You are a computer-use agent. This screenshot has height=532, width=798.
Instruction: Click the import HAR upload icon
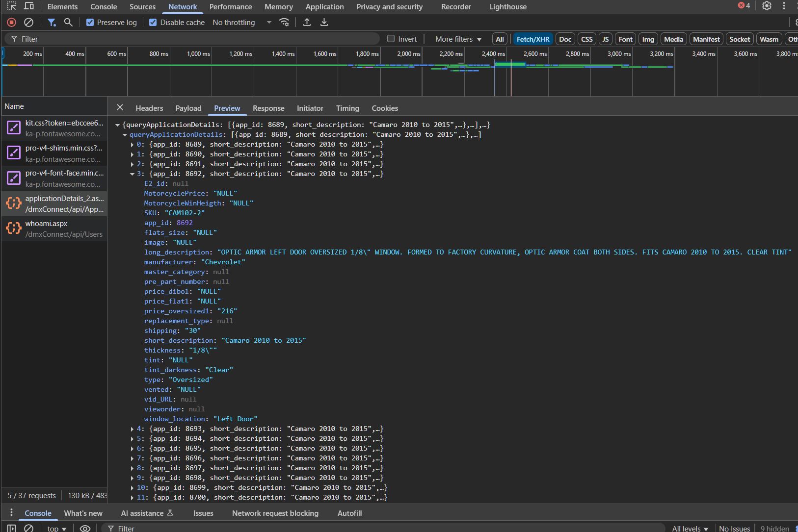pyautogui.click(x=307, y=22)
